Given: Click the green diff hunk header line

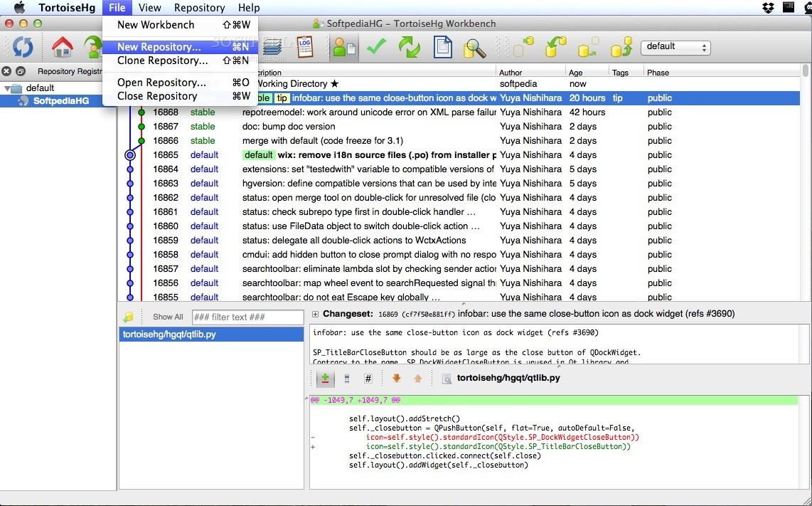Looking at the screenshot, I should 554,400.
